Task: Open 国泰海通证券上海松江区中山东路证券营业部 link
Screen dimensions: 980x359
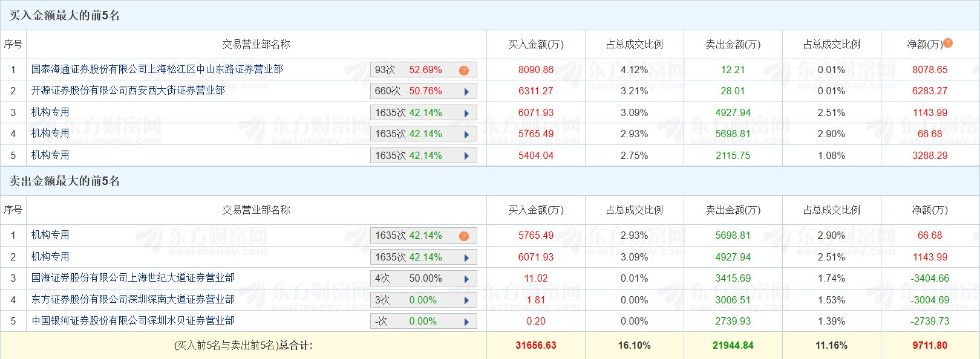Action: (157, 70)
